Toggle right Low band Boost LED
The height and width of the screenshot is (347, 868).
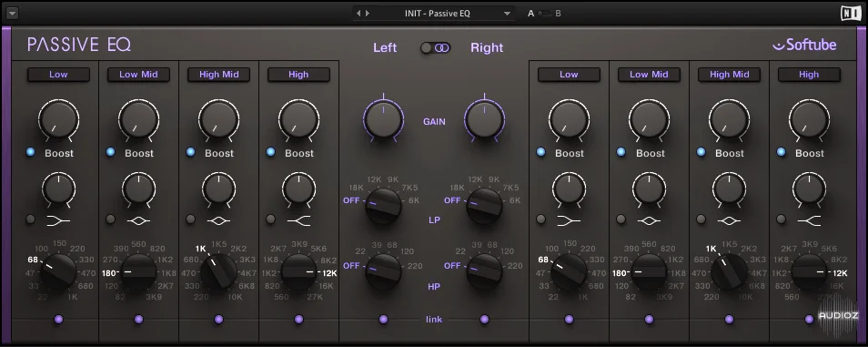pos(540,152)
